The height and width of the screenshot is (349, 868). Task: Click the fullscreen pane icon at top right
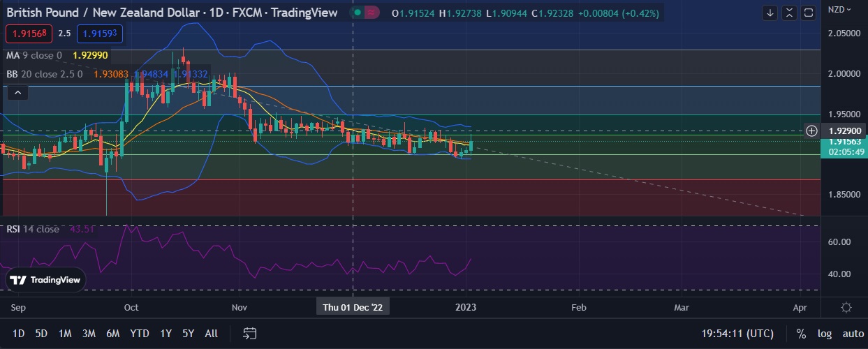point(809,13)
